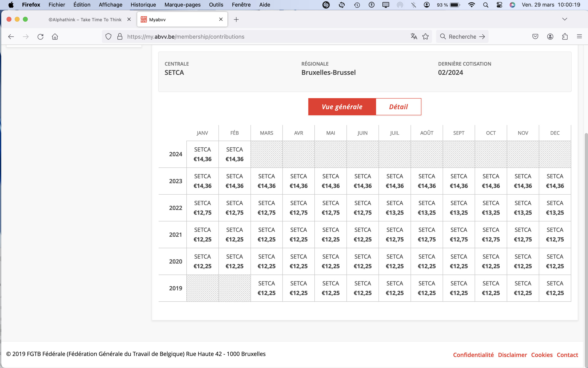588x368 pixels.
Task: Show site security padlock info
Action: coord(120,37)
